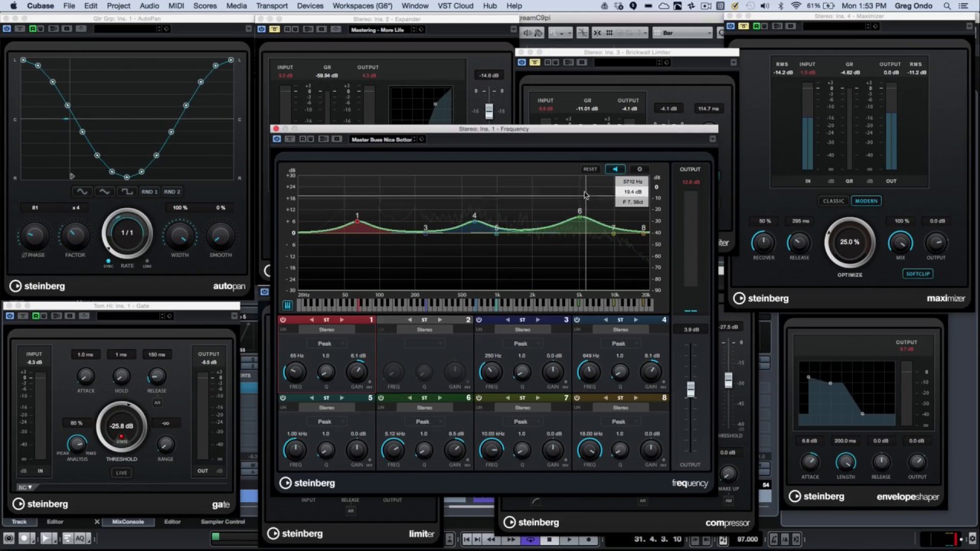
Task: Switch to MixConsole tab
Action: [128, 522]
